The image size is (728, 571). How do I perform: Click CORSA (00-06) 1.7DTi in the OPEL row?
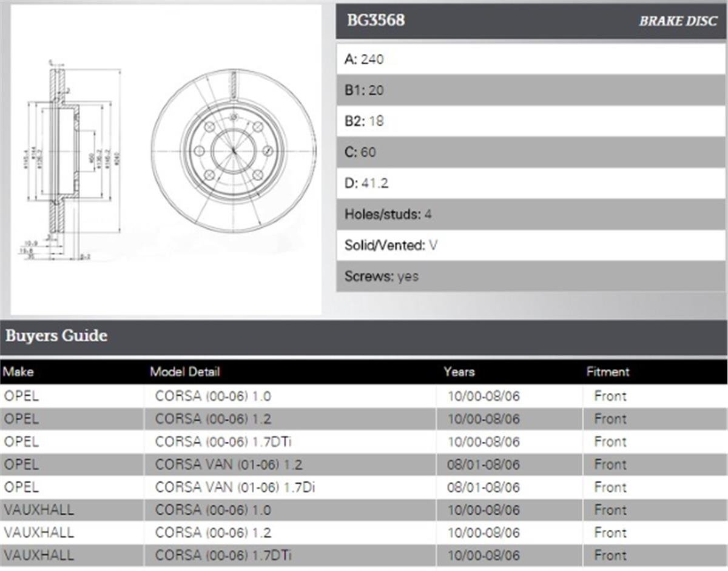pyautogui.click(x=224, y=442)
